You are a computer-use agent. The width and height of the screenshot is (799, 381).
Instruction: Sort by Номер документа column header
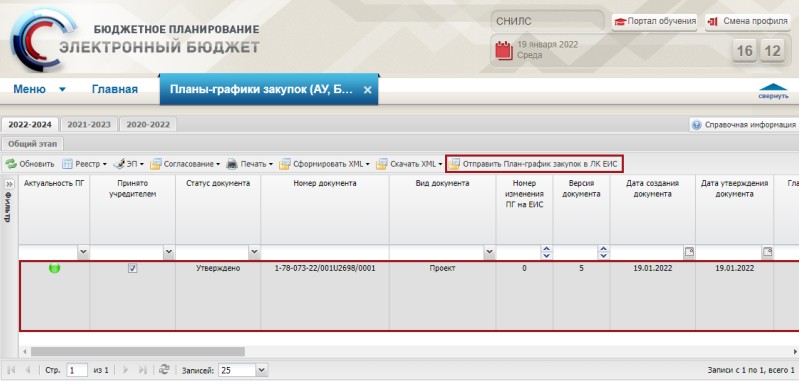pos(325,210)
